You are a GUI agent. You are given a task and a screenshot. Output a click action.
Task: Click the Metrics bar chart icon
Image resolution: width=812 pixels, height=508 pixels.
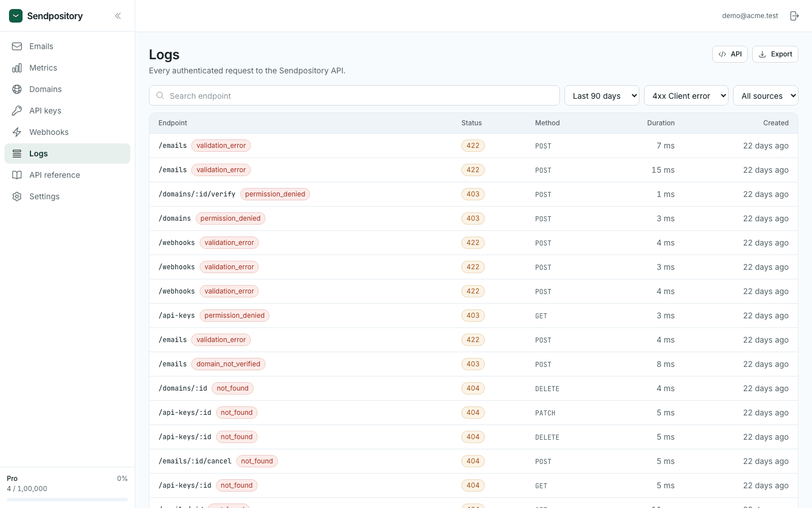tap(17, 68)
